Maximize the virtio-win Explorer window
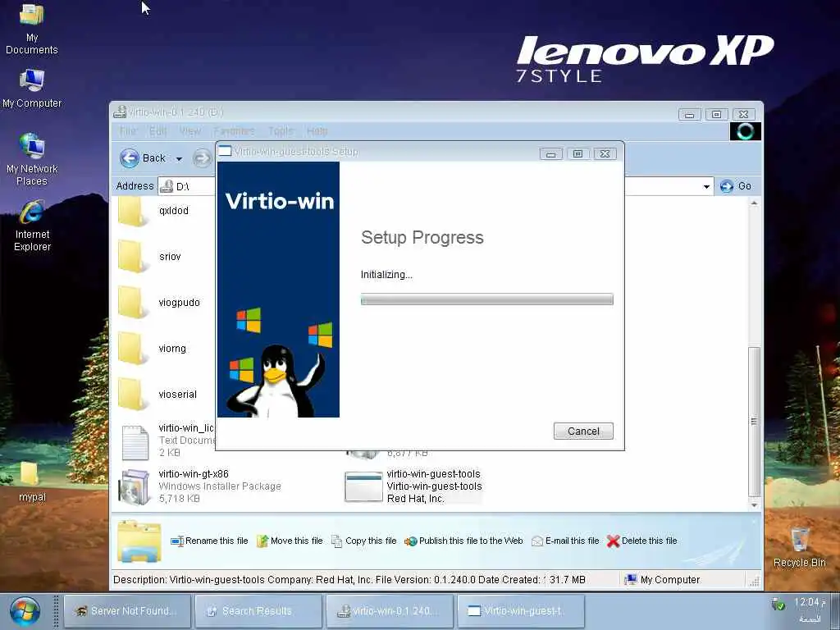840x630 pixels. 716,114
